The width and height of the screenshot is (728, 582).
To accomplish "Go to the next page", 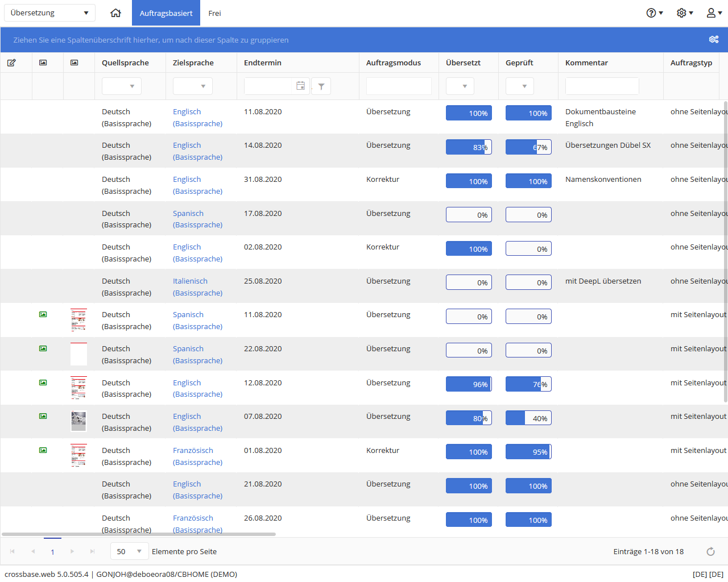I will click(72, 551).
